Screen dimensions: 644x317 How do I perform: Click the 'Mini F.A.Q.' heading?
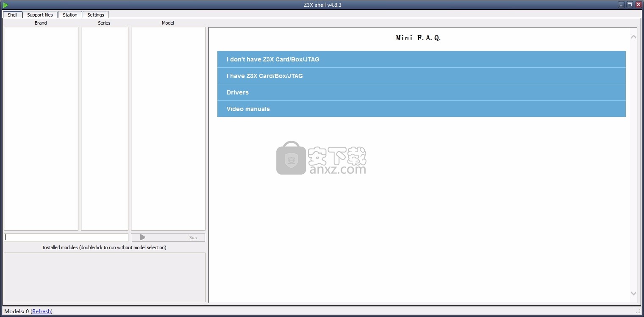(x=419, y=38)
